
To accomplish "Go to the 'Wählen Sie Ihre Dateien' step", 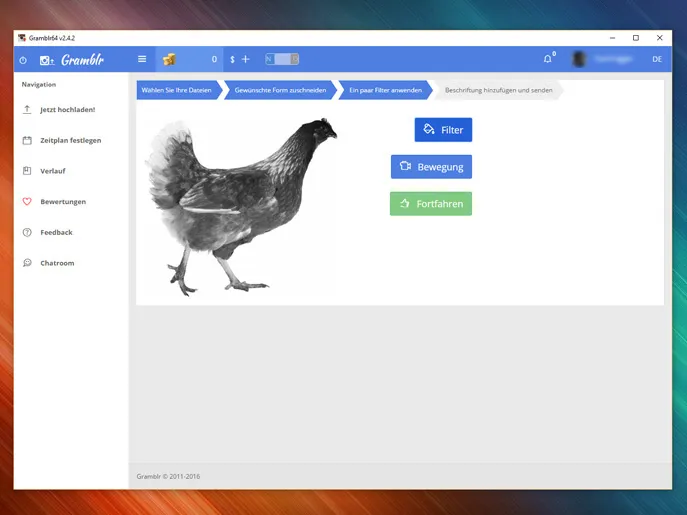I will 177,90.
